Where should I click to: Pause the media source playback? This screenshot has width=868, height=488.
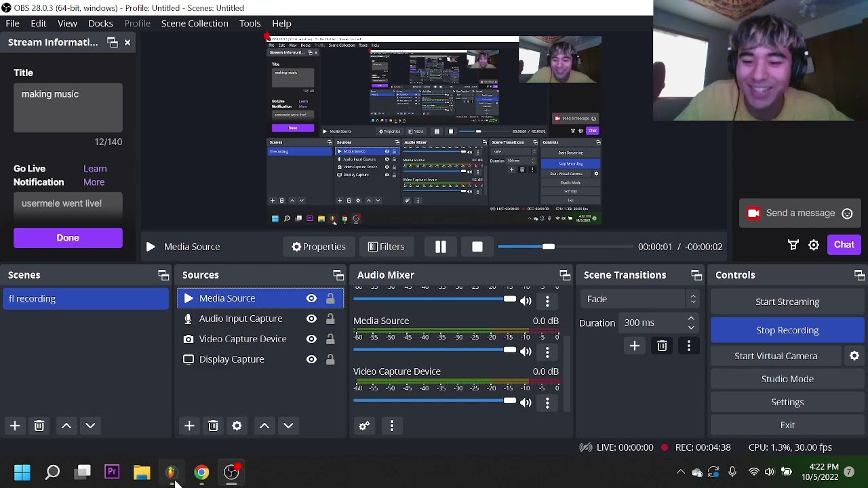click(x=441, y=247)
